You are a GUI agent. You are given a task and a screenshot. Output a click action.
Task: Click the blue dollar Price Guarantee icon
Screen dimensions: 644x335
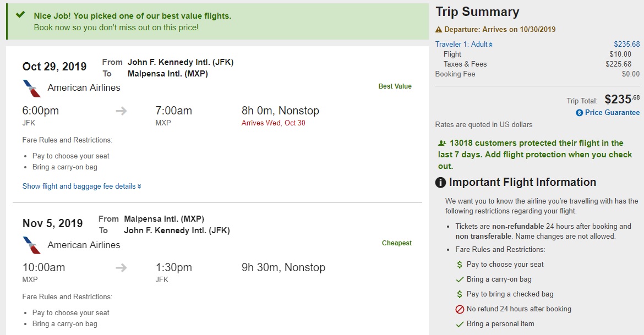pyautogui.click(x=580, y=113)
